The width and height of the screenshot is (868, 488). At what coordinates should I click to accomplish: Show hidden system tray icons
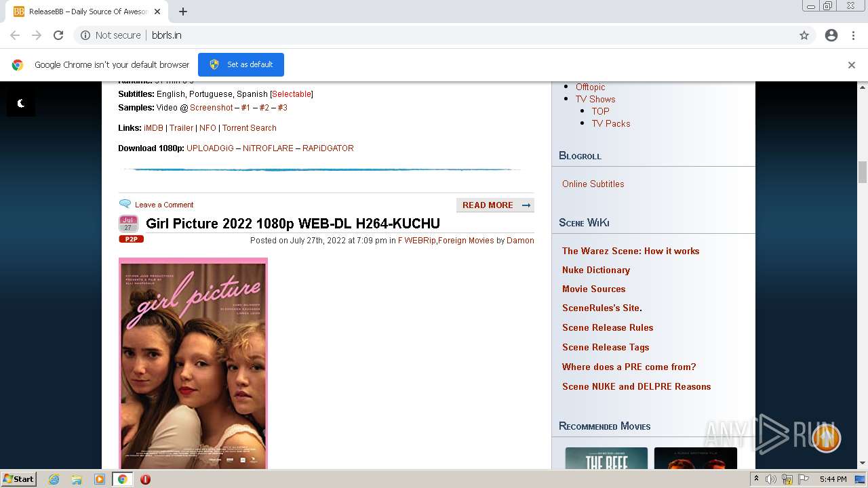point(756,479)
